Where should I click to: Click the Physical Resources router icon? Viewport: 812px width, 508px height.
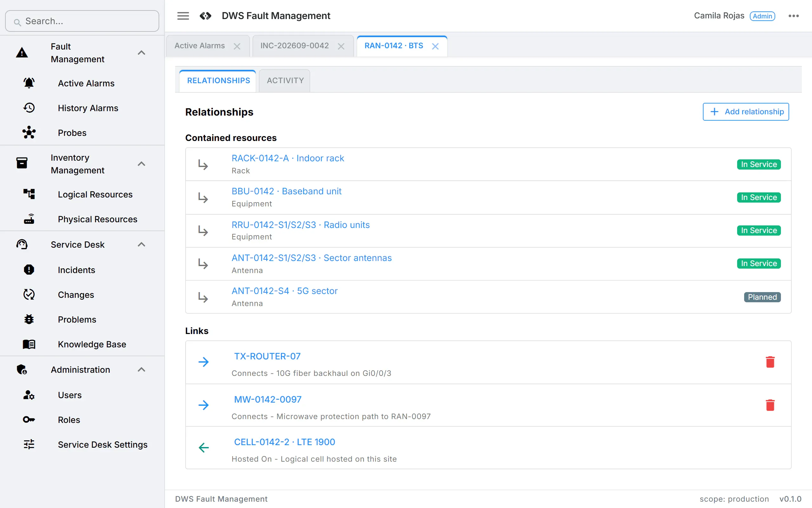[x=29, y=219]
